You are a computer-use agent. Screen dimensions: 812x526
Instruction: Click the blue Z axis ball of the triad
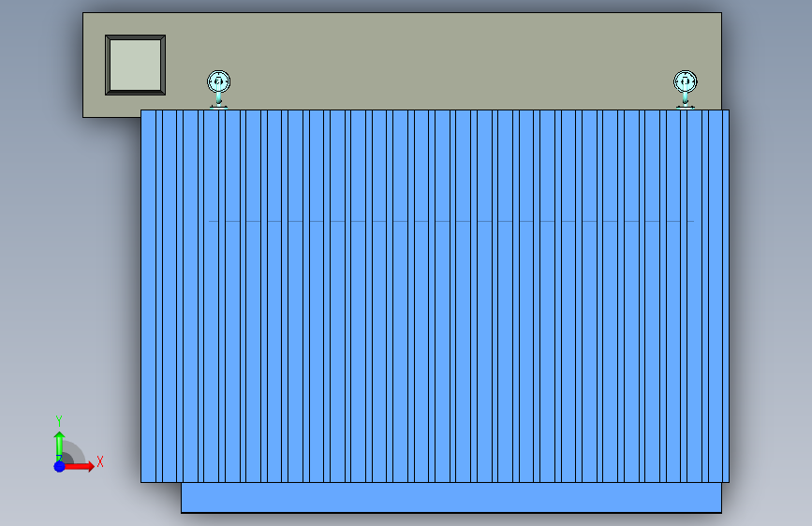pos(59,466)
